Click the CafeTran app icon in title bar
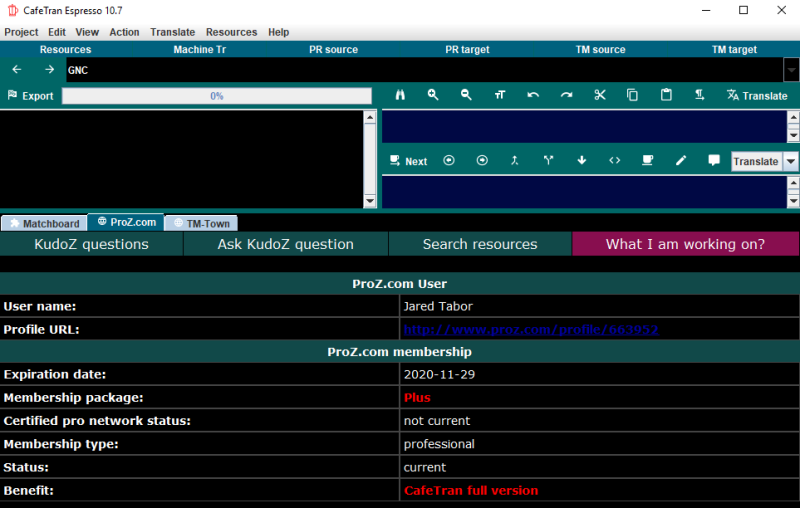 13,10
